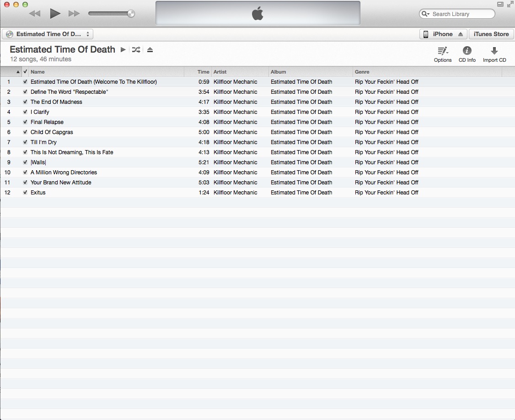Click the CD disc icon in source selector
Screen dimensions: 515x420
coord(10,34)
